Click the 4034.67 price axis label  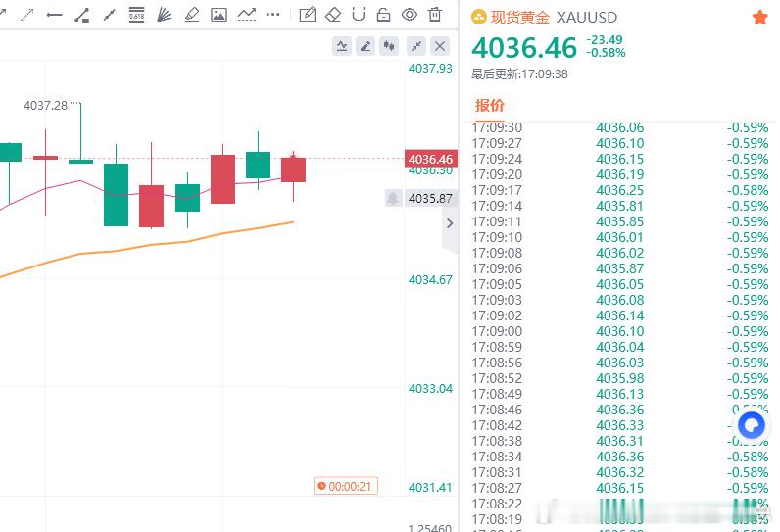coord(430,280)
